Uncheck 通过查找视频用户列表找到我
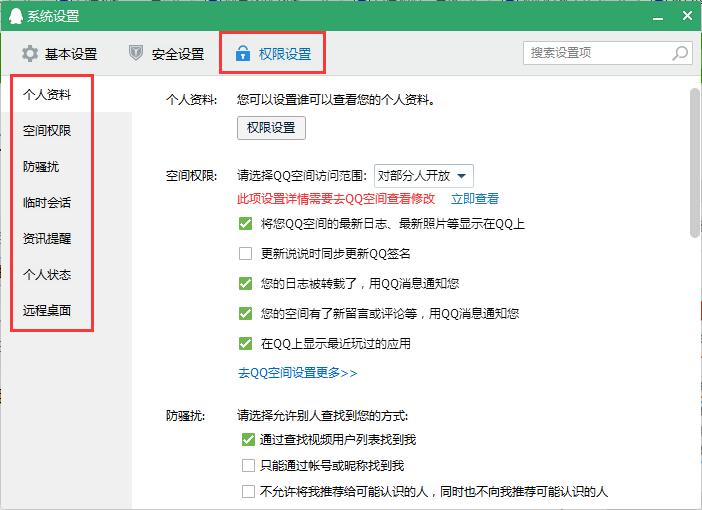The height and width of the screenshot is (510, 702). pyautogui.click(x=248, y=440)
